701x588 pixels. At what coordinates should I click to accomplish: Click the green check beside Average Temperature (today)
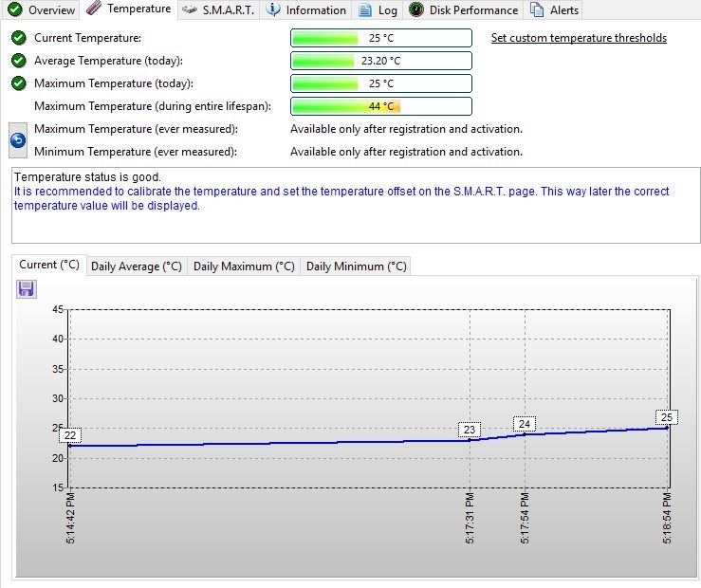(x=19, y=61)
